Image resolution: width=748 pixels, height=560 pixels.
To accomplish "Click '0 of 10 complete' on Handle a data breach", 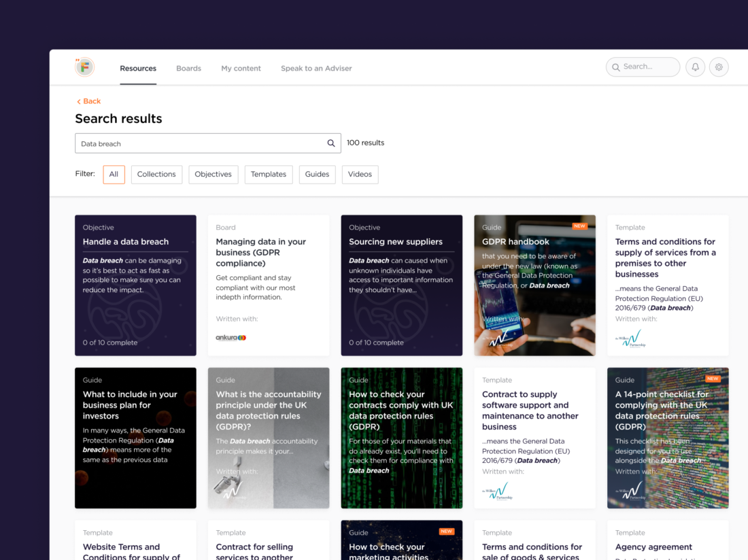I will (x=110, y=343).
